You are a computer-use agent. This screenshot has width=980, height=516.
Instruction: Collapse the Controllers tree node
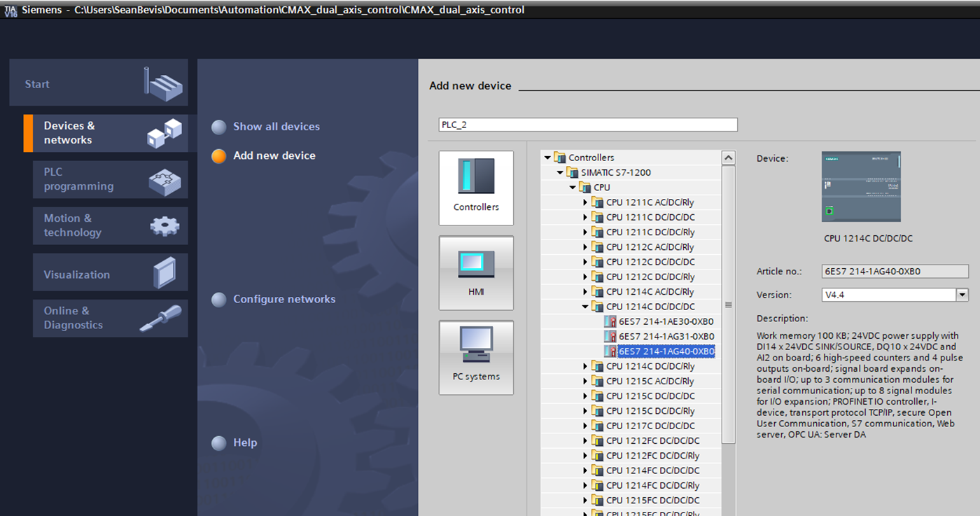[547, 158]
